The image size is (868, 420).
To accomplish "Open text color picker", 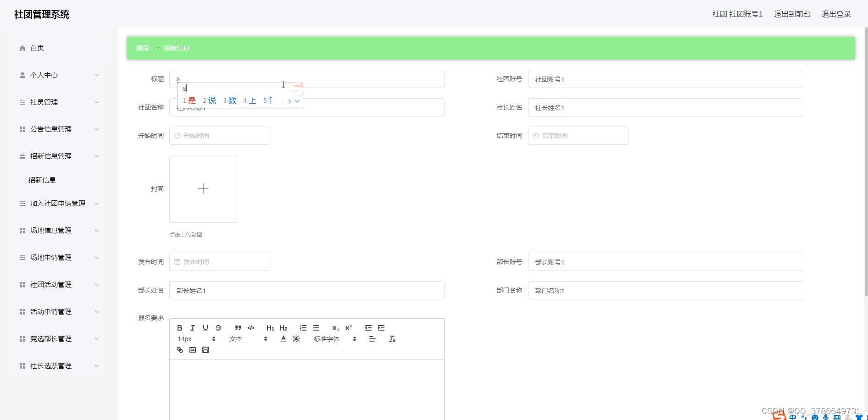I will 284,339.
